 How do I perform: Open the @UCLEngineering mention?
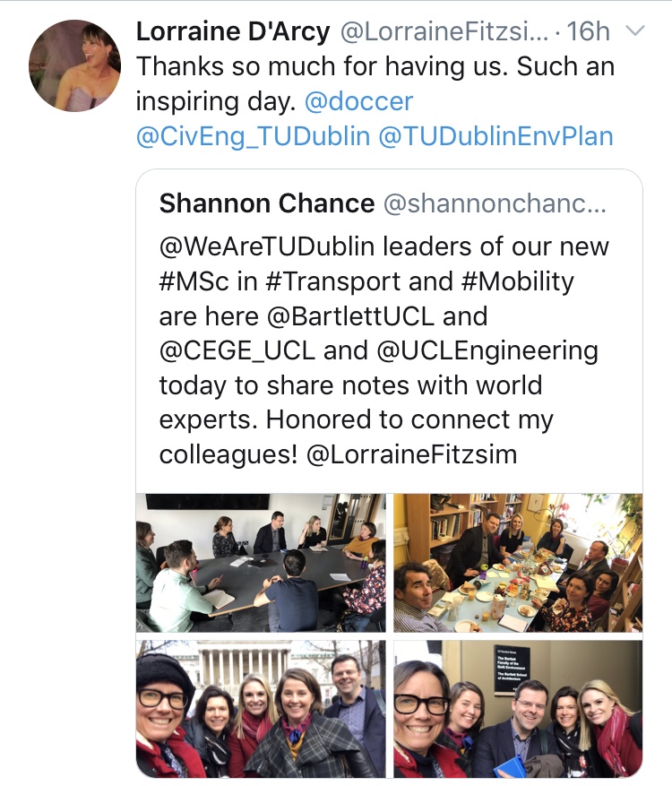[480, 350]
